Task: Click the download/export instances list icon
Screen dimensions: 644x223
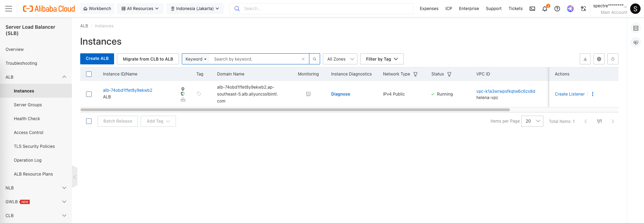Action: pos(585,59)
